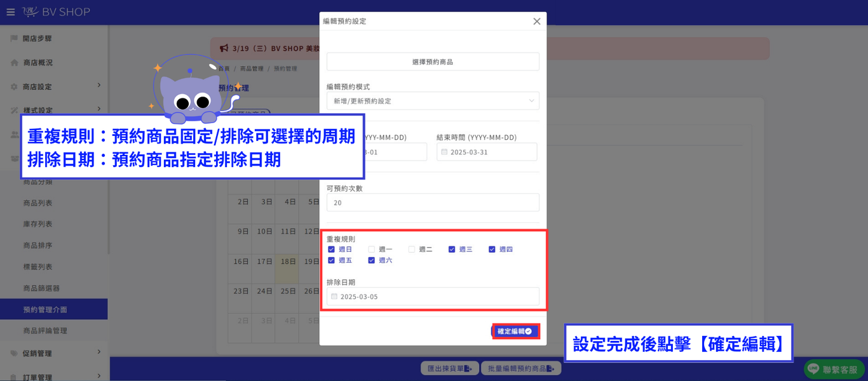Click the flag icon beside 開店步驟
Screen dimensions: 868x381
[14, 39]
